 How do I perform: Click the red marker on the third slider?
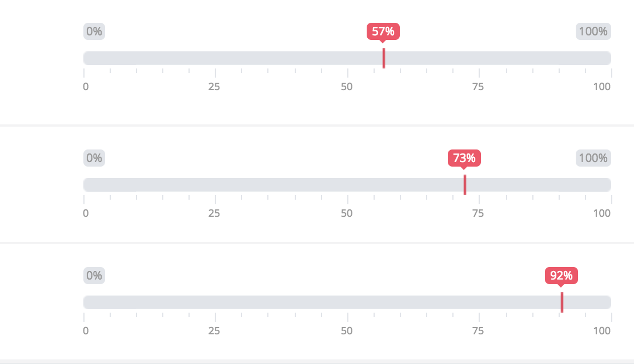pyautogui.click(x=562, y=302)
